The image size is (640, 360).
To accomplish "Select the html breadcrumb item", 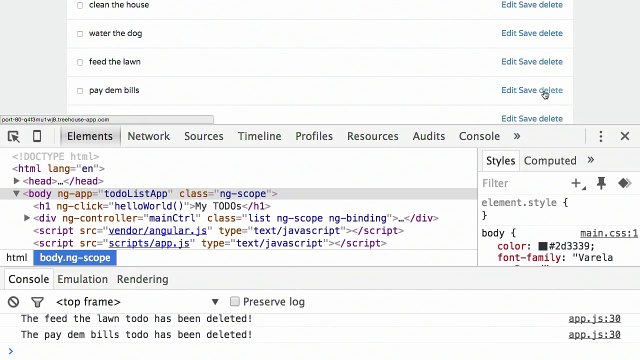I will pos(17,258).
